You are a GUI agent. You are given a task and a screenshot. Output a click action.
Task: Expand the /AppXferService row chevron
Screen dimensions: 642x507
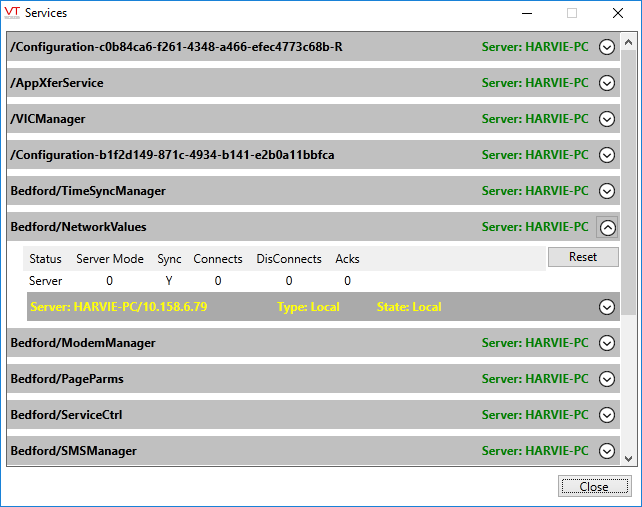pyautogui.click(x=606, y=83)
